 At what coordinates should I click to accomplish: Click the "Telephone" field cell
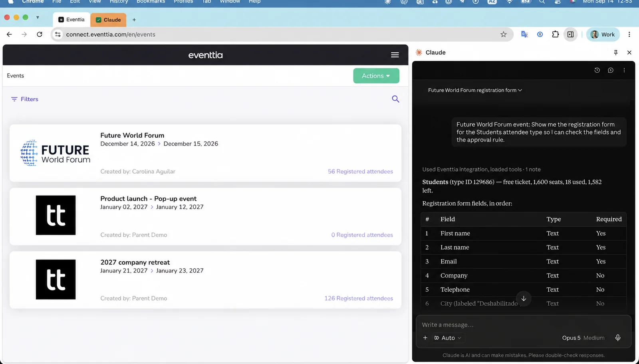455,289
